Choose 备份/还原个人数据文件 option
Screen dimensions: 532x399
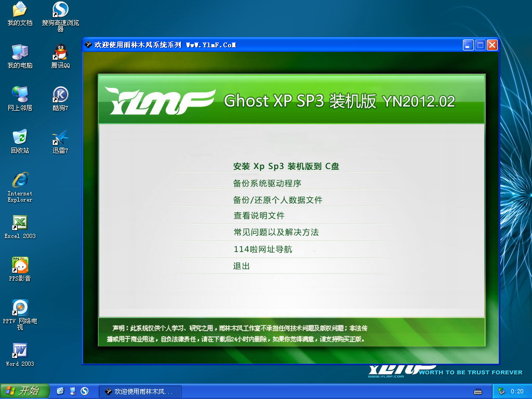(277, 200)
